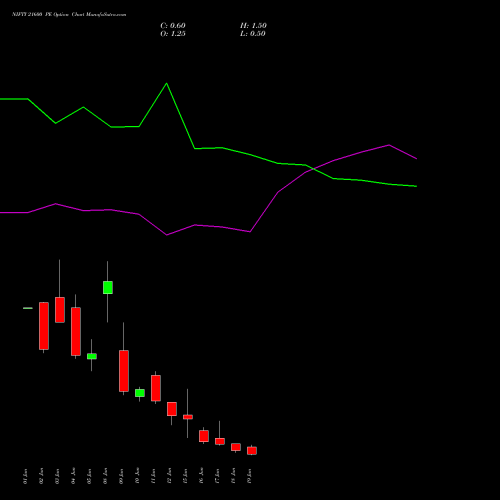Click the peak of the purple indicator line
The width and height of the screenshot is (500, 500).
pos(389,145)
